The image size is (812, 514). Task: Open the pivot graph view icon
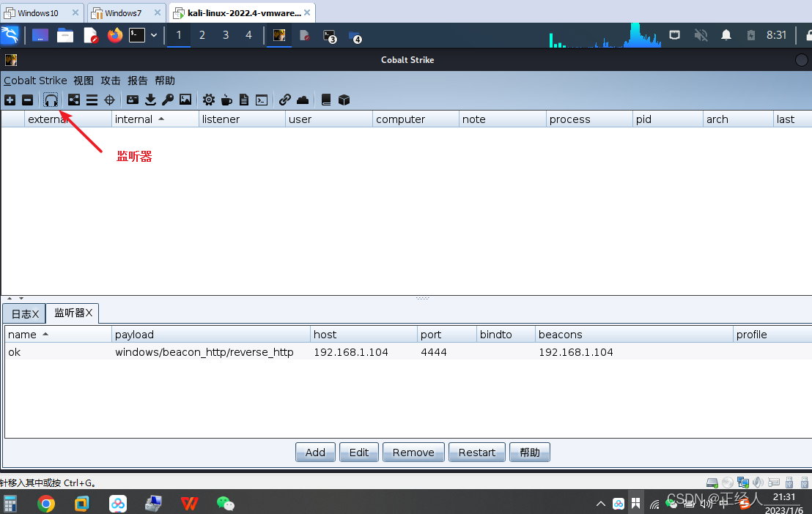tap(74, 100)
